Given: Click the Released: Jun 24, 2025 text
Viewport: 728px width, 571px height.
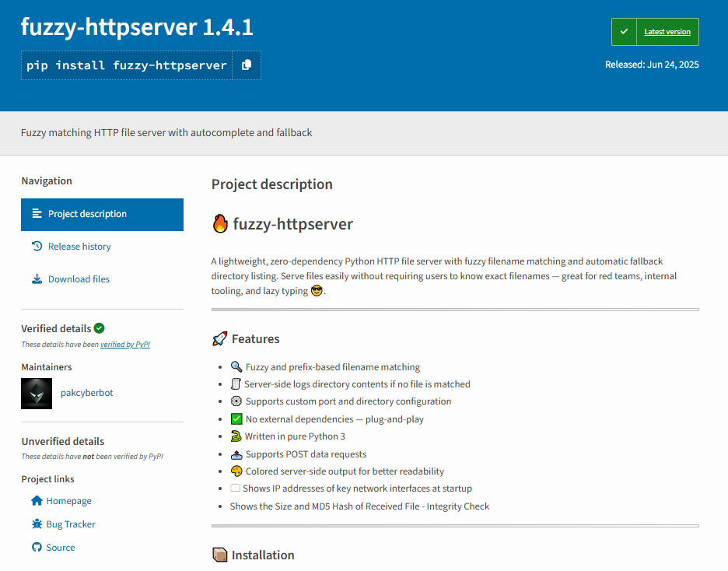Looking at the screenshot, I should pyautogui.click(x=652, y=65).
